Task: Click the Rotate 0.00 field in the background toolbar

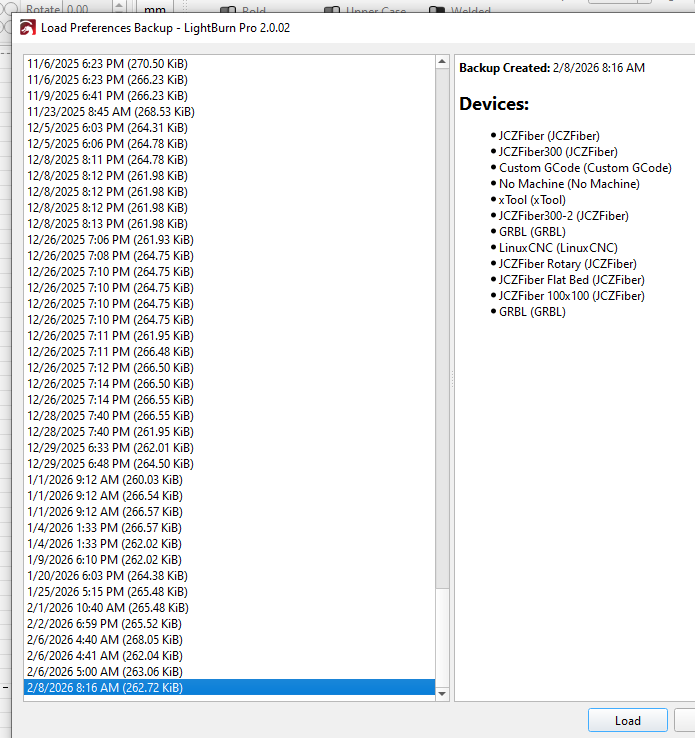Action: [89, 8]
